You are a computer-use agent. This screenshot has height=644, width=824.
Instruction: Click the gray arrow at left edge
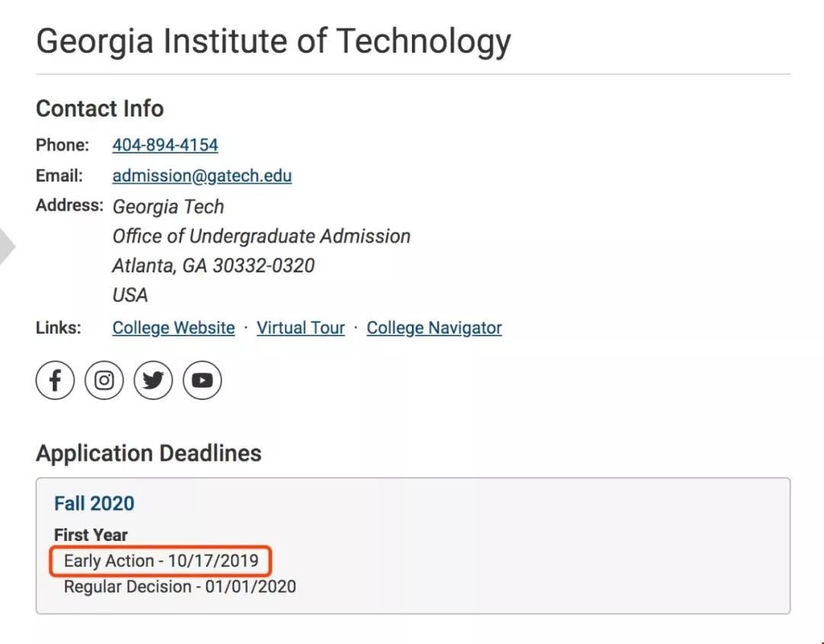[7, 246]
